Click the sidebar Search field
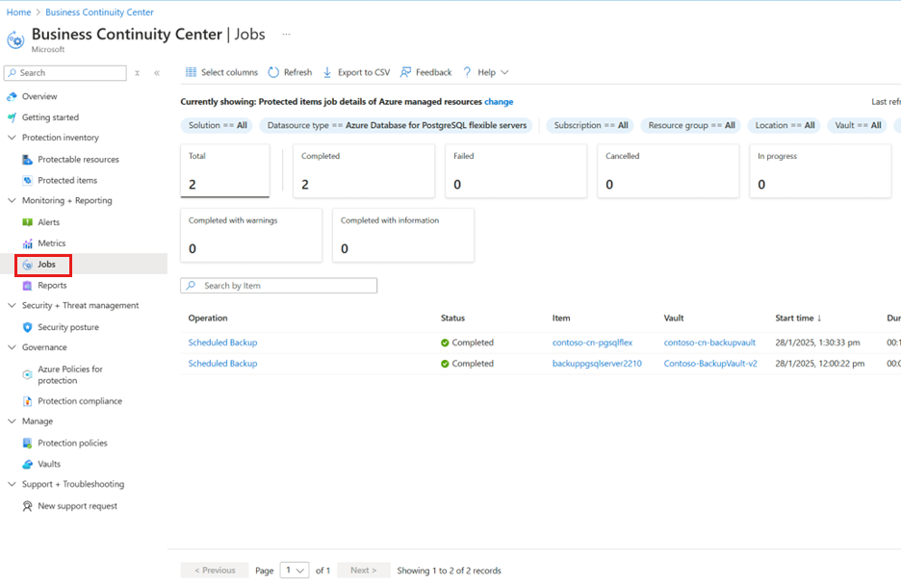 (65, 73)
